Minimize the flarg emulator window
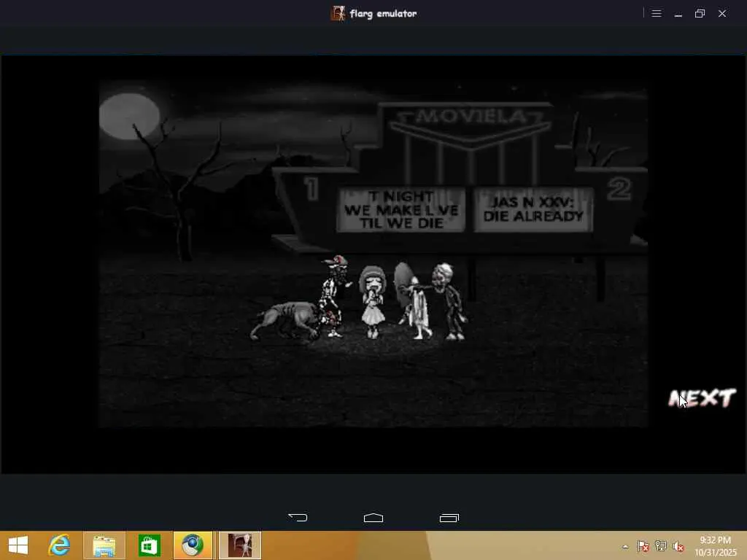This screenshot has width=747, height=560. tap(678, 13)
